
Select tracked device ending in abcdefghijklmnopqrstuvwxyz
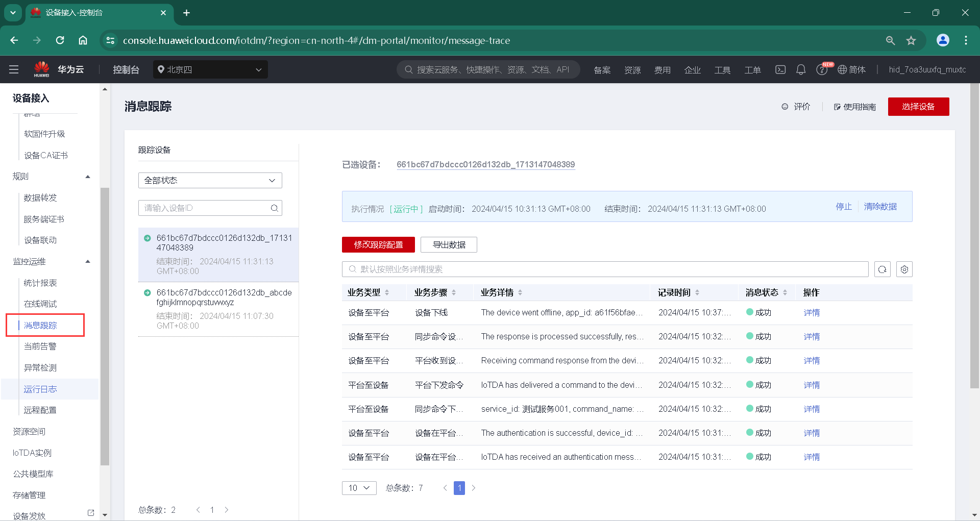218,309
